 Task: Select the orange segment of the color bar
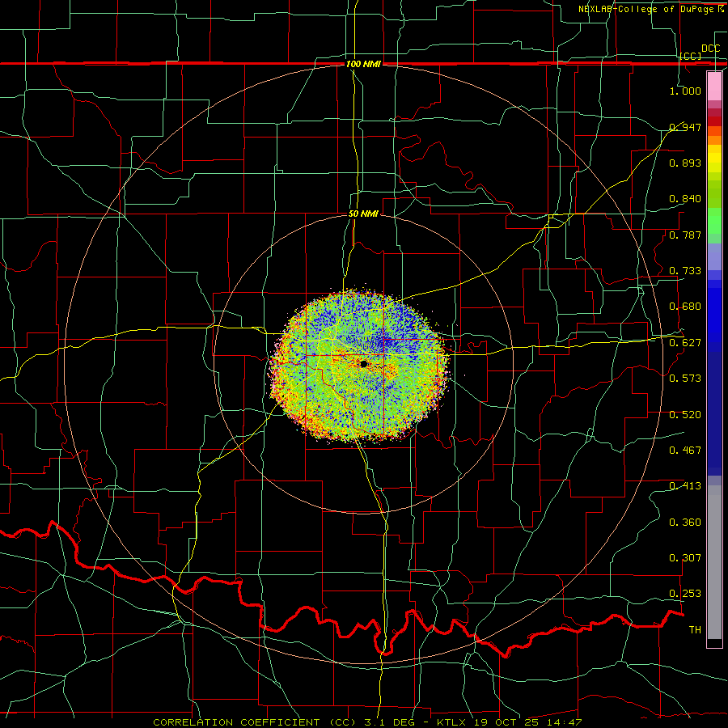tap(714, 140)
